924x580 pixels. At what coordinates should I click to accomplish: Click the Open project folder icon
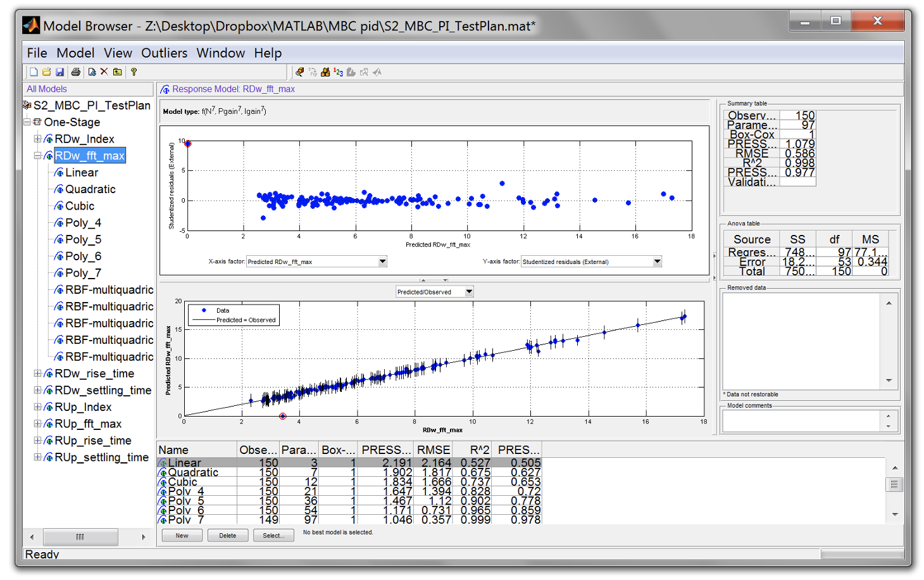point(47,72)
